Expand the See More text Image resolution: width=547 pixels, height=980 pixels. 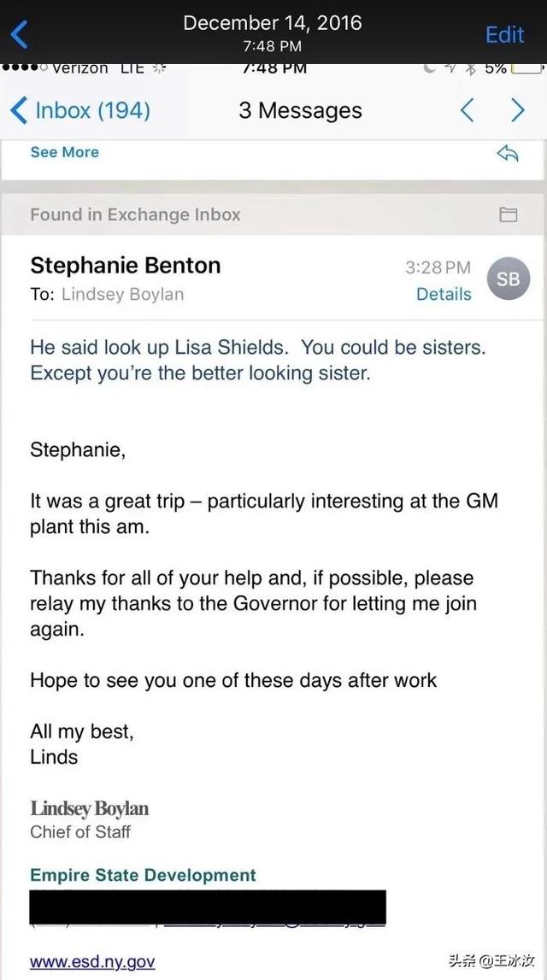coord(64,152)
